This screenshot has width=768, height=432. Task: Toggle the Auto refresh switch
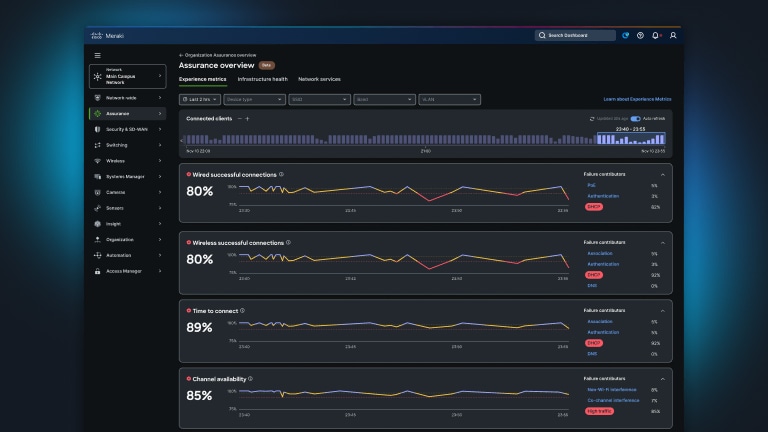[635, 119]
